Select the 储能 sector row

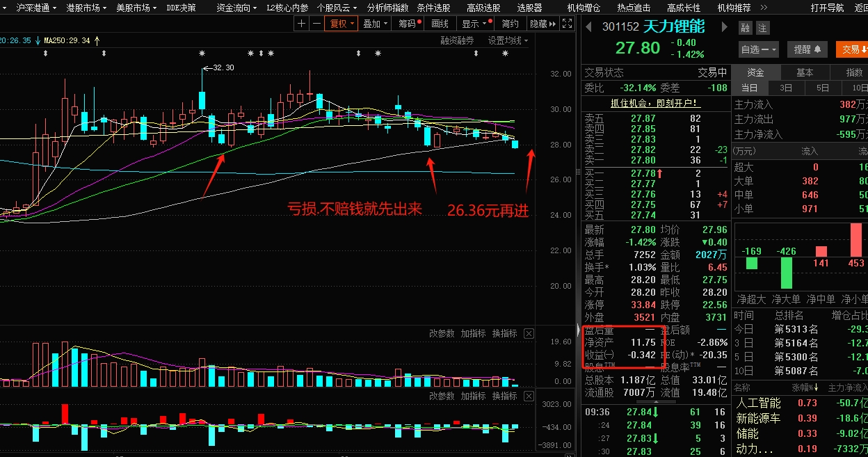point(801,434)
